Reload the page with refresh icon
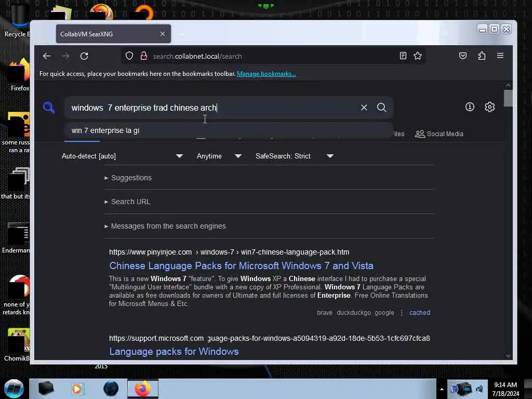532x399 pixels. click(84, 56)
